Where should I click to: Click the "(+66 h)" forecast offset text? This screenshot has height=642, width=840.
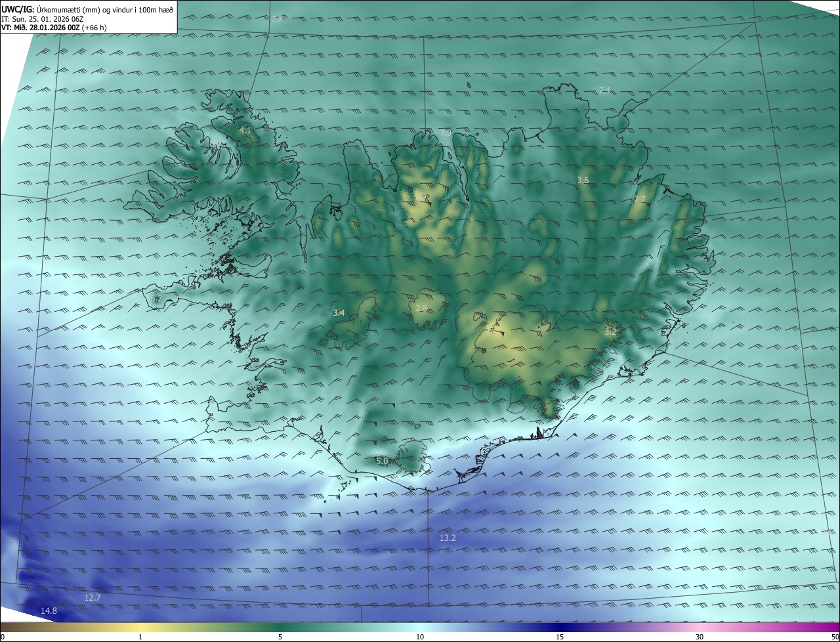point(95,28)
